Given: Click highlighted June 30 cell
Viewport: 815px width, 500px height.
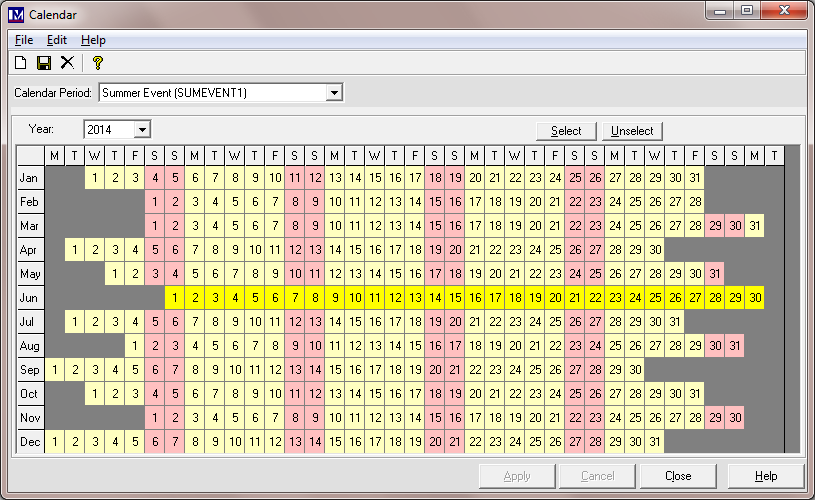Looking at the screenshot, I should (755, 298).
